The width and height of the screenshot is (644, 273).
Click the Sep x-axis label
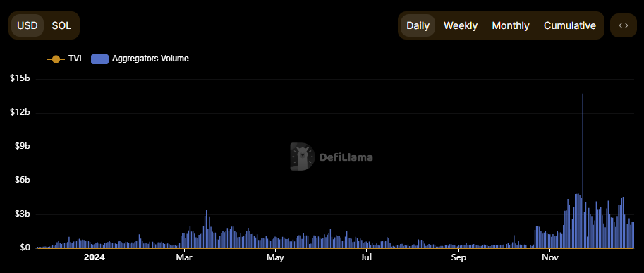[x=458, y=257]
